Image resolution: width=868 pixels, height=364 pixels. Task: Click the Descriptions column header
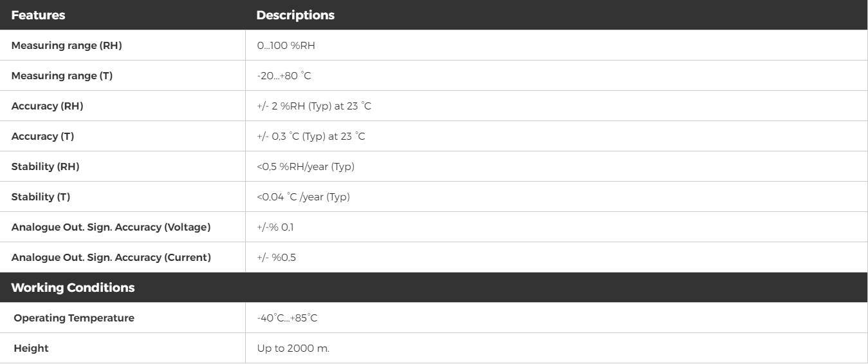295,15
